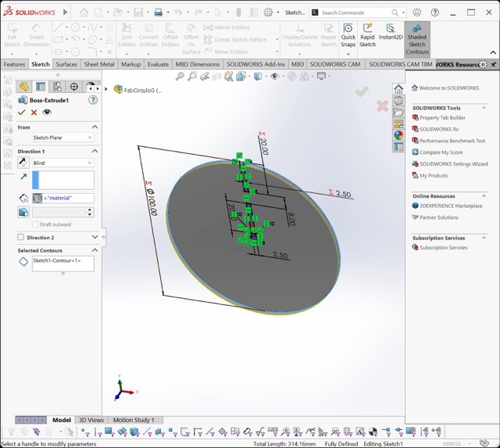Accept Boss-Extrude1 with green checkmark

(x=22, y=113)
